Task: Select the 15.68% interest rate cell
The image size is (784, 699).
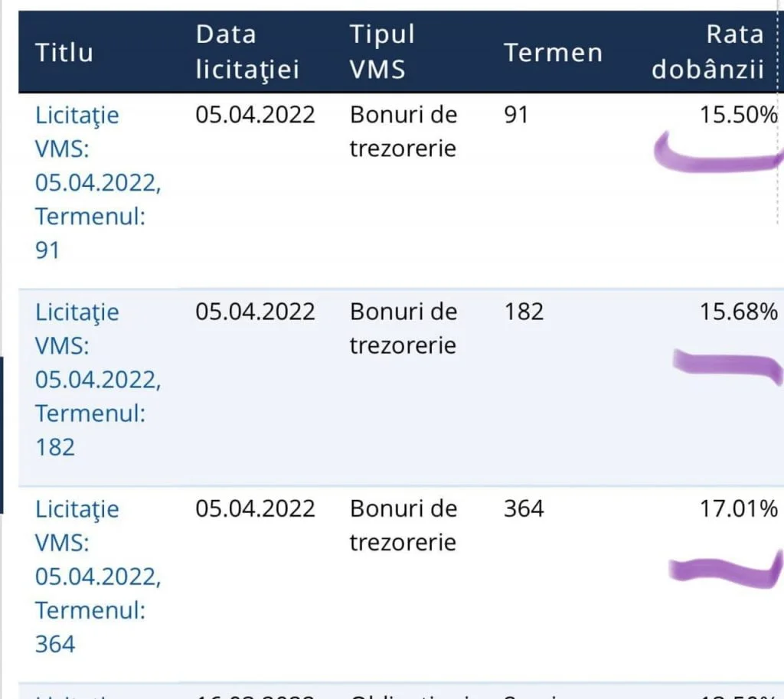Action: point(739,312)
